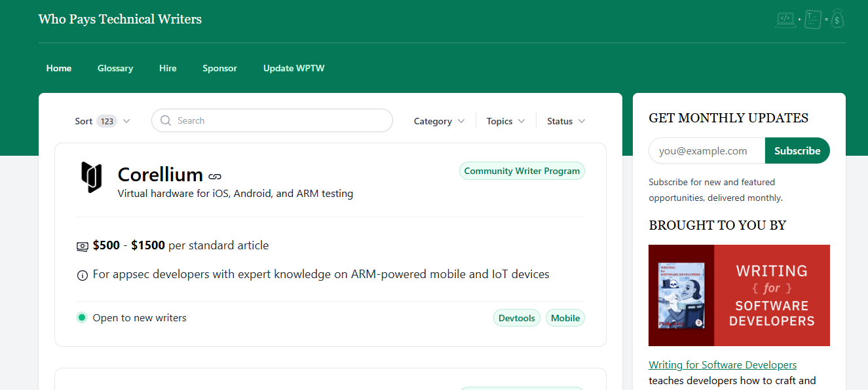Open the Sort dropdown
This screenshot has height=390, width=868.
click(x=102, y=121)
